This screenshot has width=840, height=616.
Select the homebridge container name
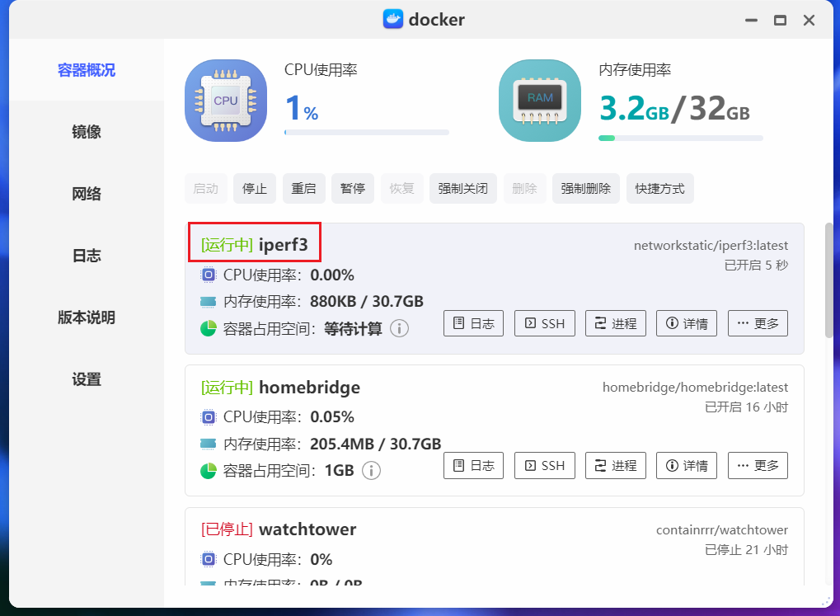point(310,387)
